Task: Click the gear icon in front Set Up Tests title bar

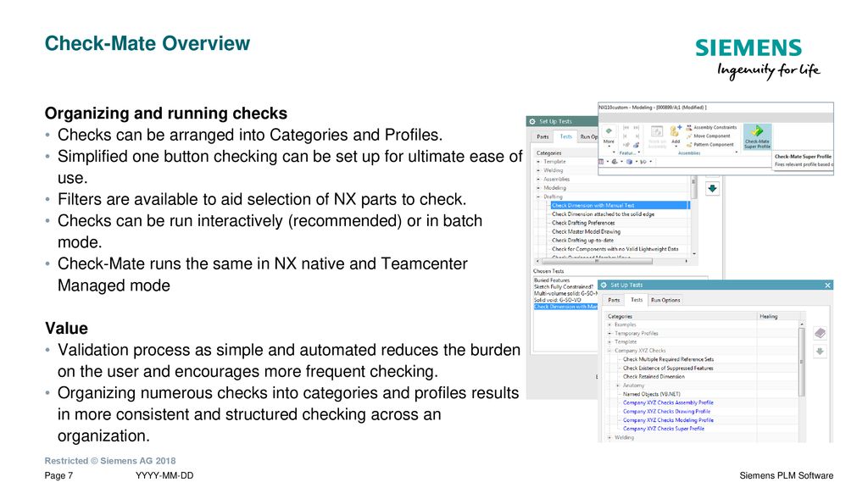Action: coord(604,285)
